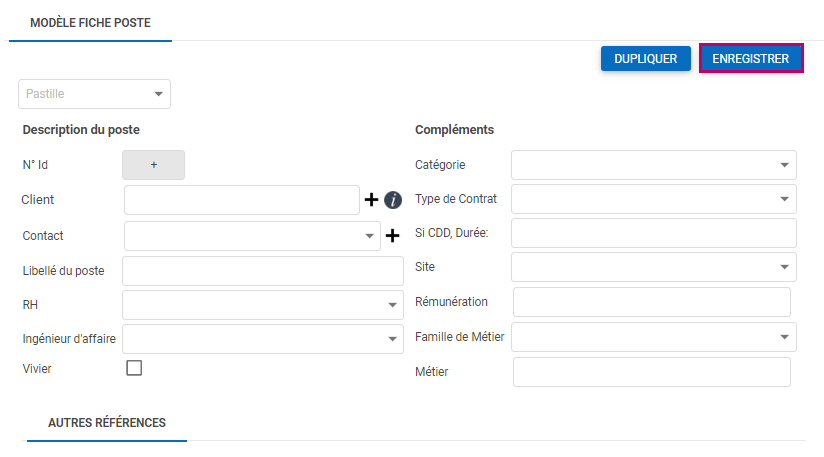
Task: Click the plus icon next to Contact dropdown
Action: click(392, 236)
